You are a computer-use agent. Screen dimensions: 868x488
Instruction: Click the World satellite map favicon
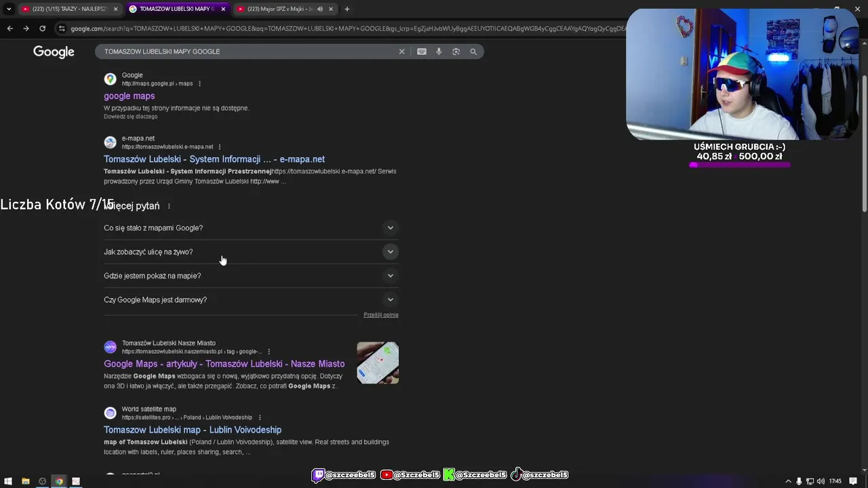click(x=110, y=413)
